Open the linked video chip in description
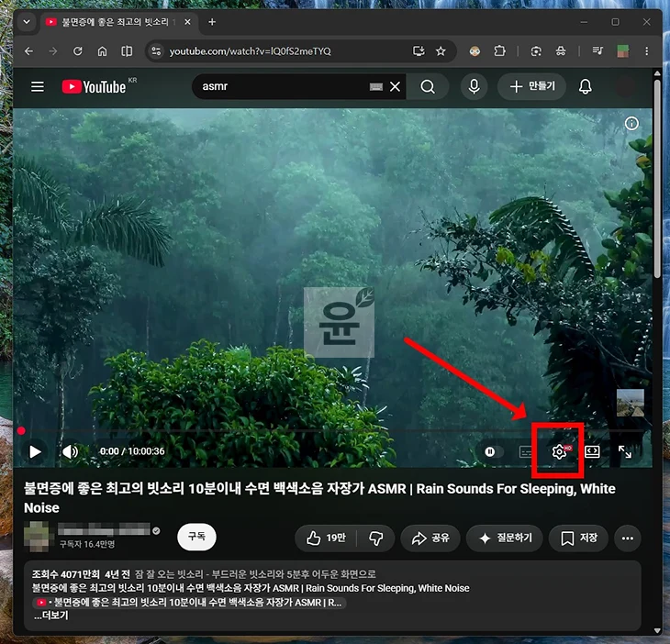This screenshot has height=644, width=670. (189, 603)
